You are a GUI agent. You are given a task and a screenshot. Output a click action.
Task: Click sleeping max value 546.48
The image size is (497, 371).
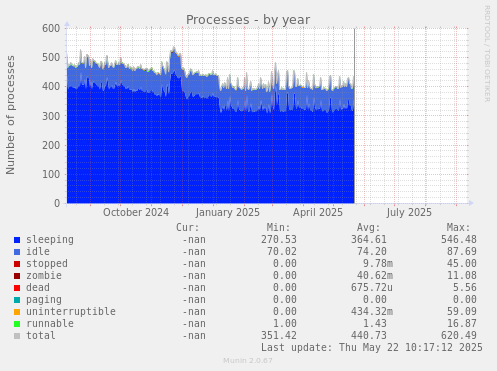click(x=459, y=240)
